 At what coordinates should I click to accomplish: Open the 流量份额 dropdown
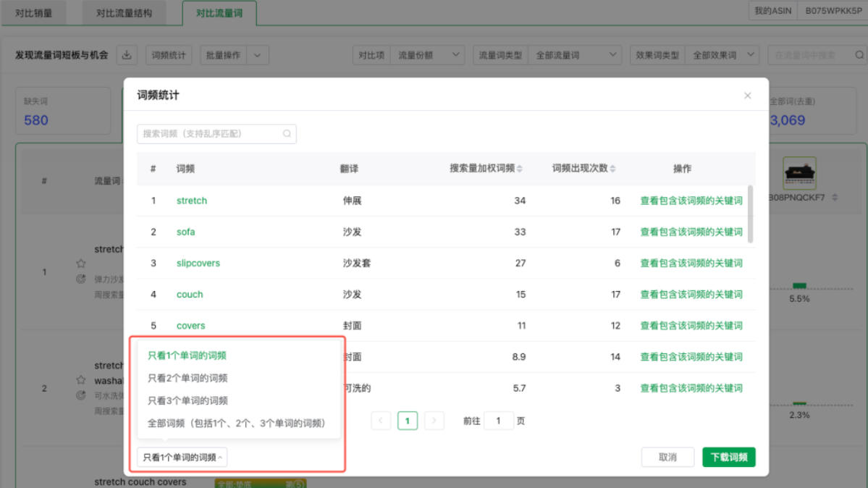tap(427, 55)
